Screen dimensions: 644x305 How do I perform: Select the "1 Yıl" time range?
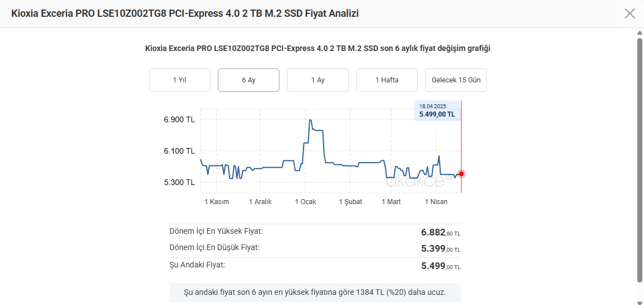click(x=180, y=80)
